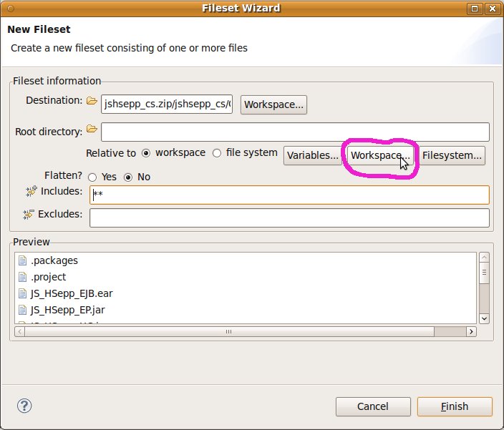
Task: Click Filesystem... browse button
Action: (452, 155)
